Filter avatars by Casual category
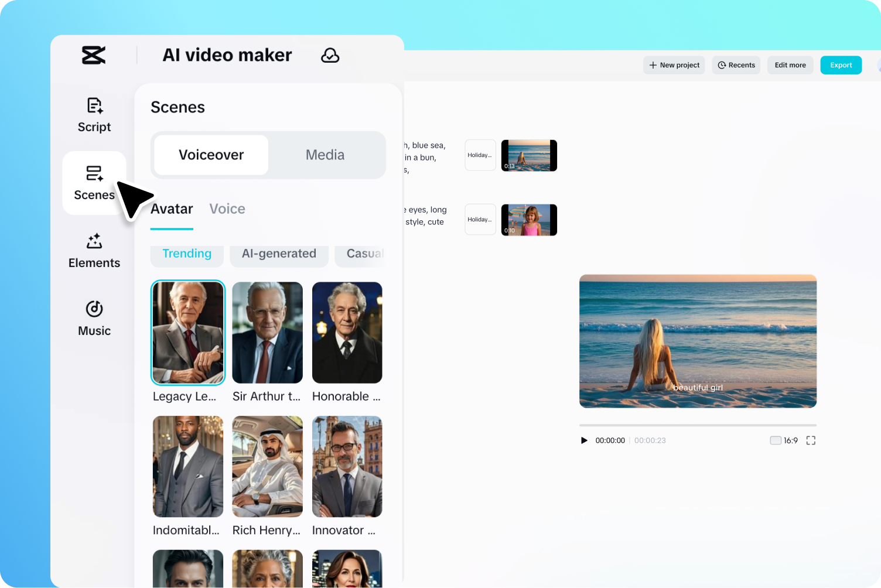Viewport: 881px width, 588px height. [x=360, y=254]
